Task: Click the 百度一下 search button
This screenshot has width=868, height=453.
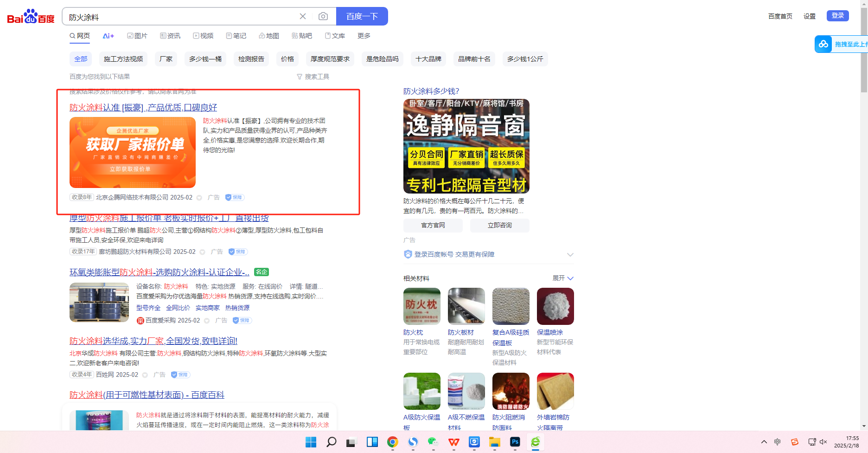Action: [x=362, y=16]
